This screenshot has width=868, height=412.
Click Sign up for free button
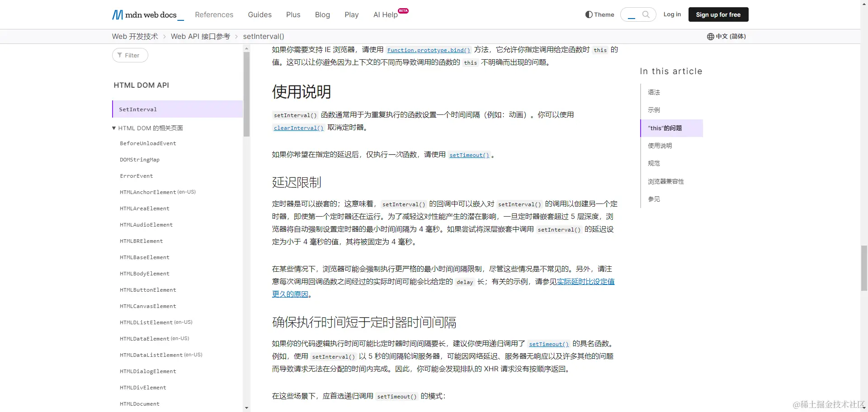(x=718, y=14)
